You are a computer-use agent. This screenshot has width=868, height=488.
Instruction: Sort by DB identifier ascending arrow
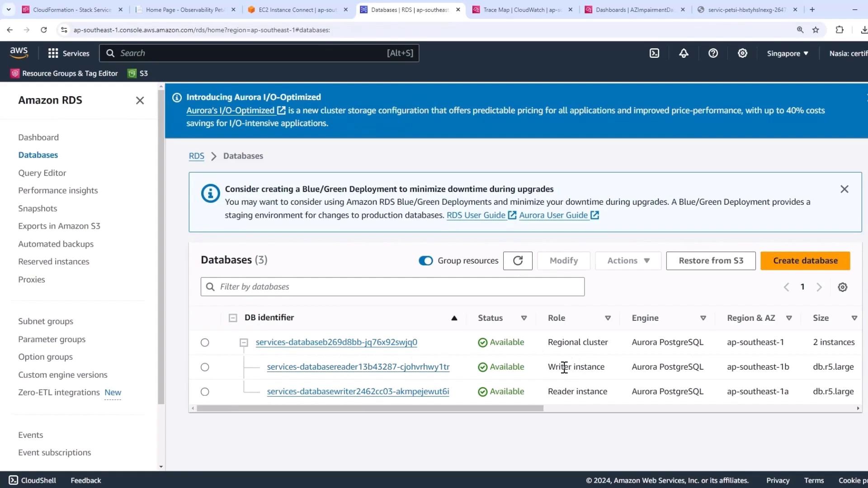point(454,318)
